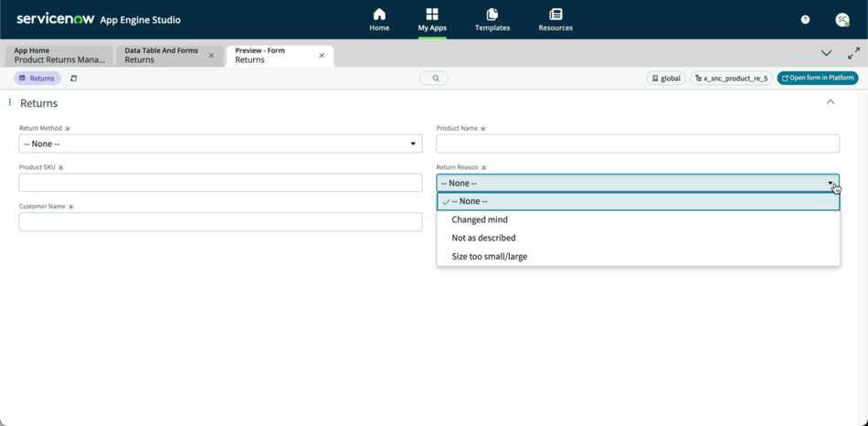
Task: Expand the tab list chevron
Action: 827,53
